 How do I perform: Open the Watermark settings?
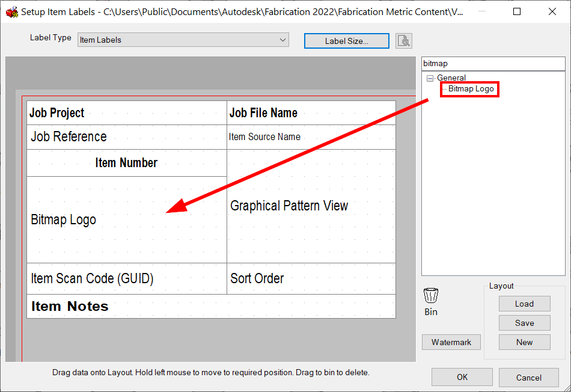click(451, 342)
